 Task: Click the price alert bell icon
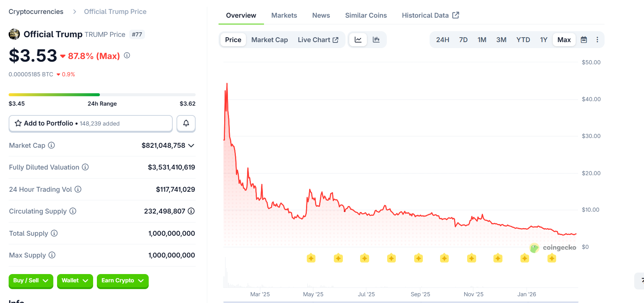point(186,123)
